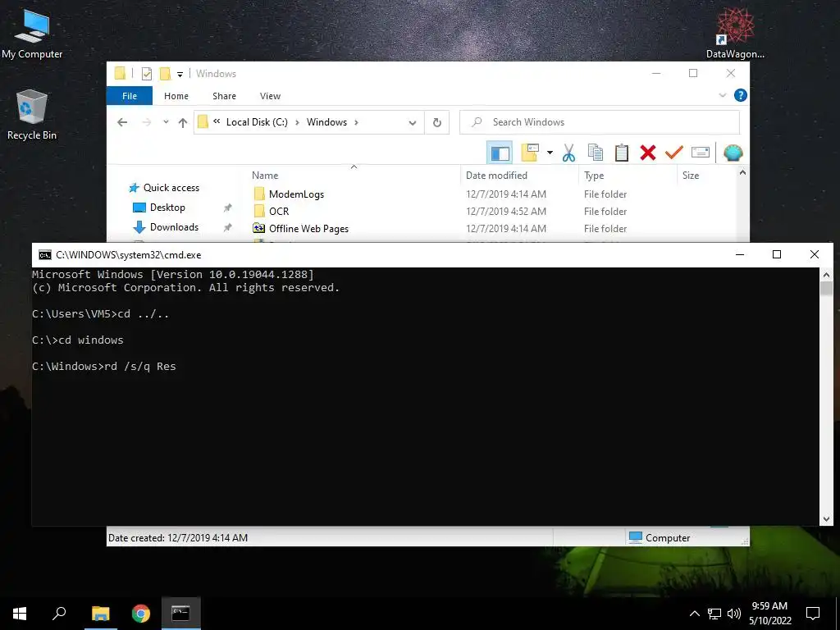Maximize the cmd.exe window
Viewport: 840px width, 630px height.
pyautogui.click(x=777, y=254)
